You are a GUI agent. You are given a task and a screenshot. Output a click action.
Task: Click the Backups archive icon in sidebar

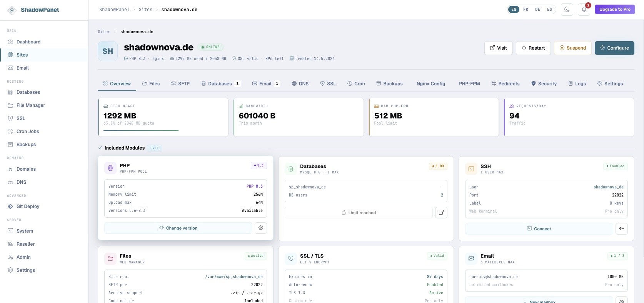click(x=10, y=145)
